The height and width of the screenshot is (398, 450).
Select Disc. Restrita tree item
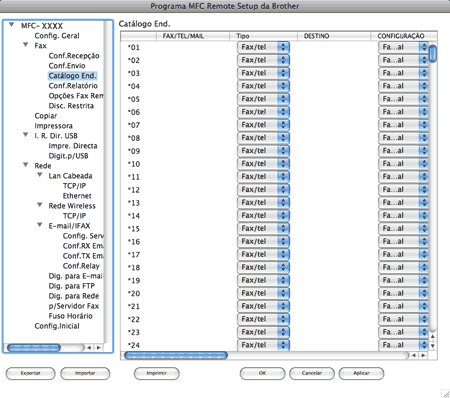[x=71, y=106]
